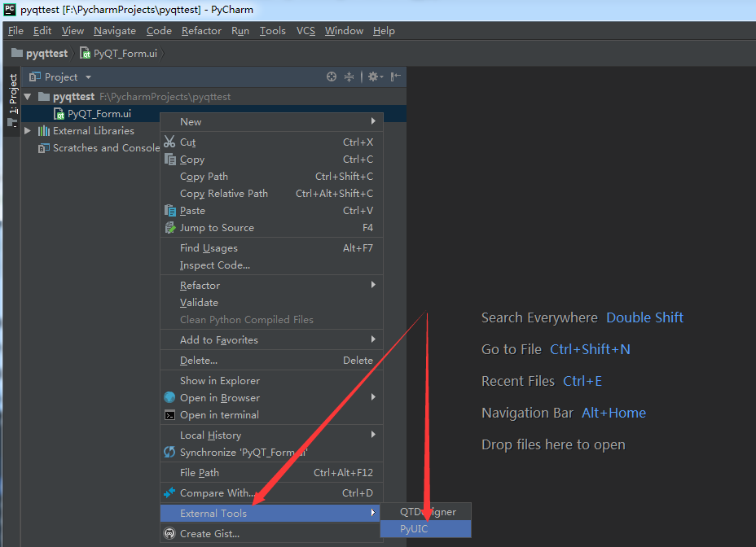Click the Scroll from Source crosshair icon
Viewport: 756px width, 547px height.
332,77
